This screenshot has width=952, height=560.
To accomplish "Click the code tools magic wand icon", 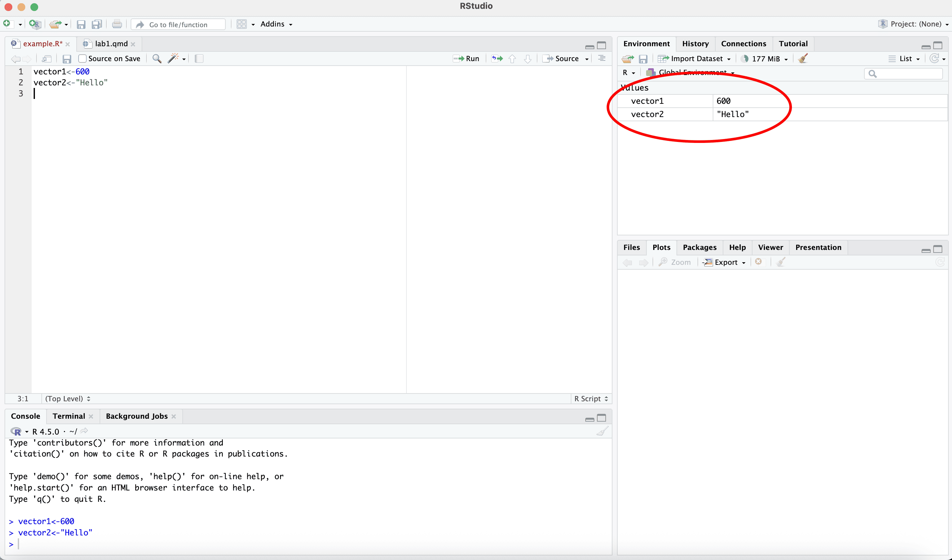I will pyautogui.click(x=173, y=59).
